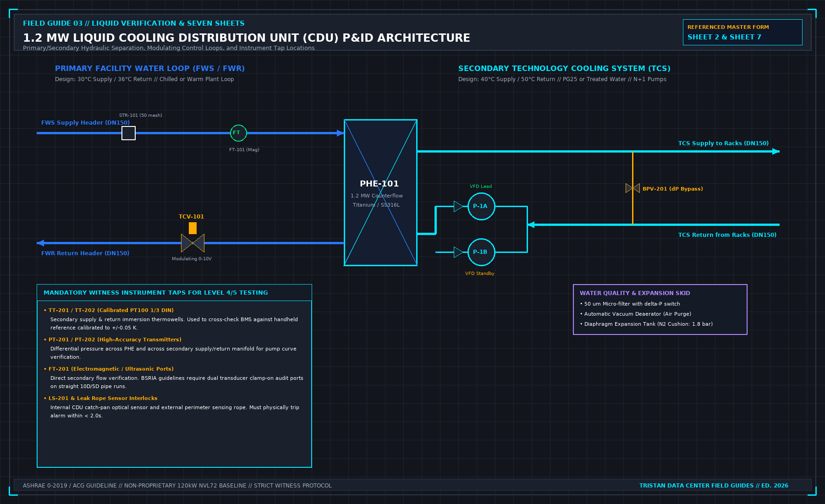Select pump P-1A circle symbol
Image resolution: width=825 pixels, height=504 pixels.
coord(481,206)
